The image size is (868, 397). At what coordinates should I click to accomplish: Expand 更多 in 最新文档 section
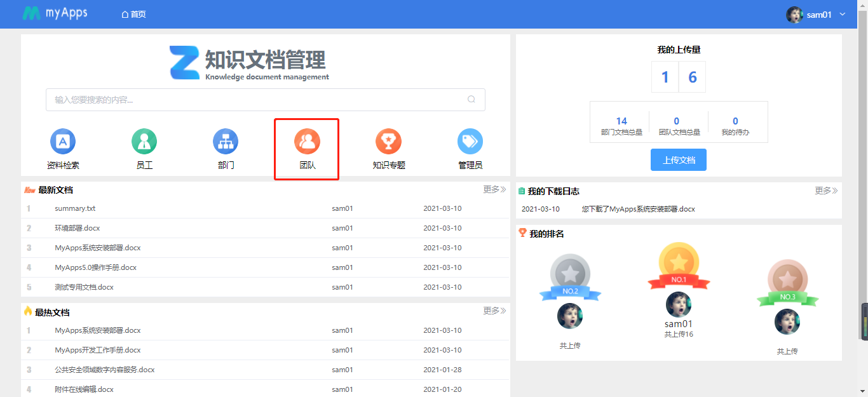(x=494, y=189)
